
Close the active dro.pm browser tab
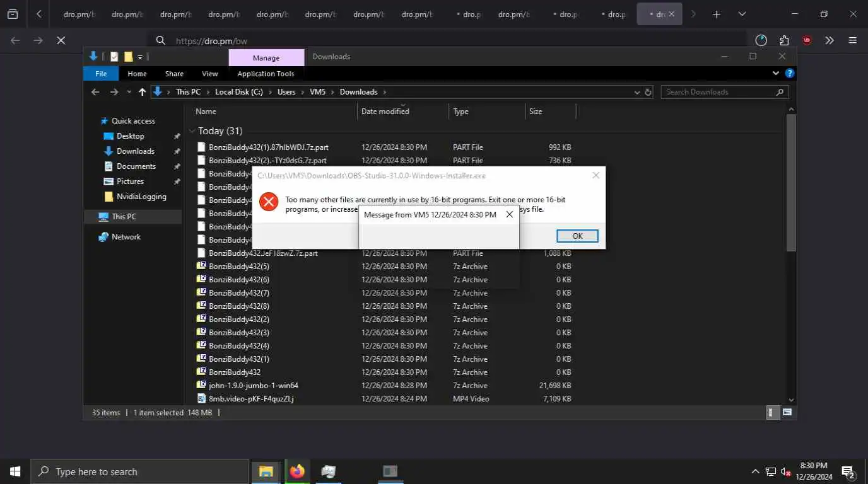point(672,14)
